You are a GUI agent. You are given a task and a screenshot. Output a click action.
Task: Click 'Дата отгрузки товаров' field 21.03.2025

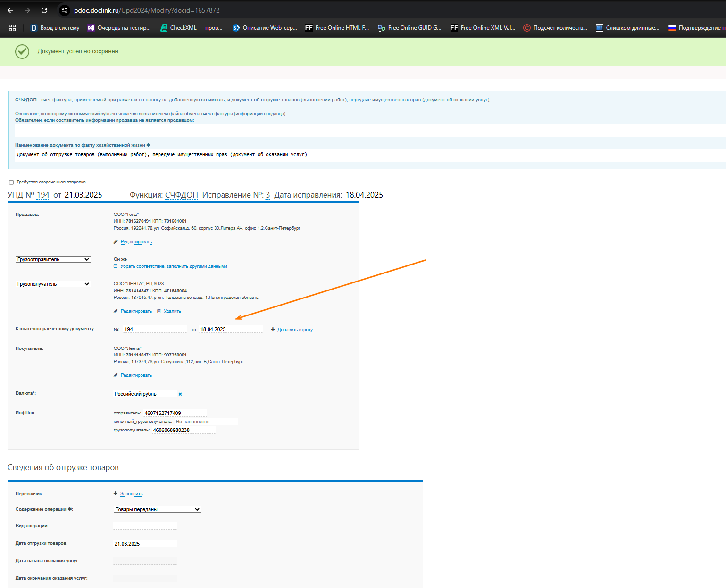tap(145, 544)
